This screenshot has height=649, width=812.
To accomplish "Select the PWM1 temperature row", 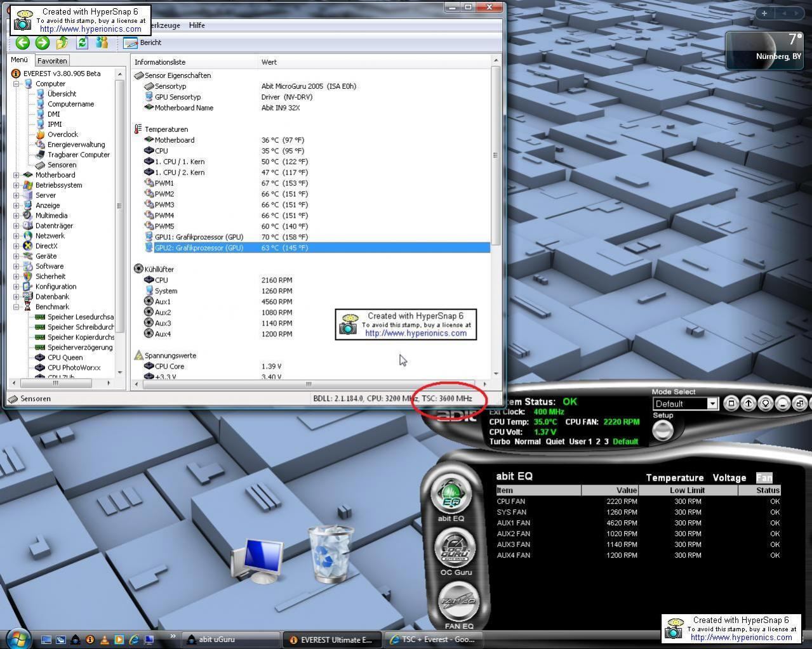I will point(317,183).
